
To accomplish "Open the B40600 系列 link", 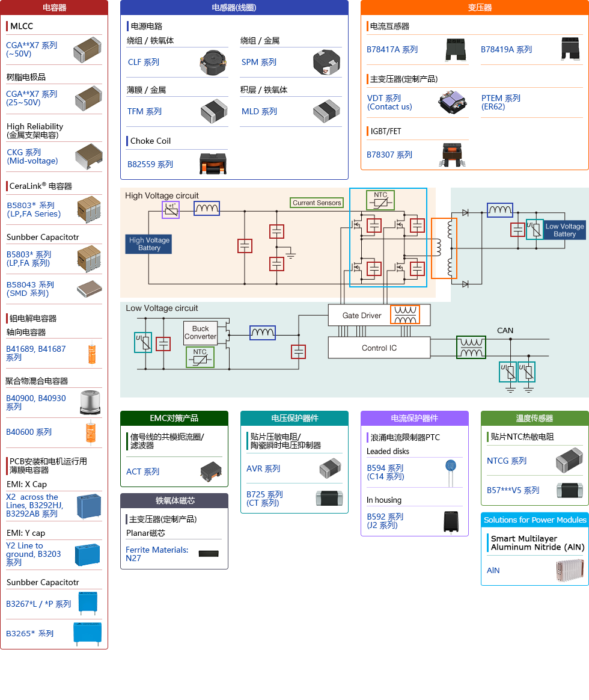I will point(29,432).
